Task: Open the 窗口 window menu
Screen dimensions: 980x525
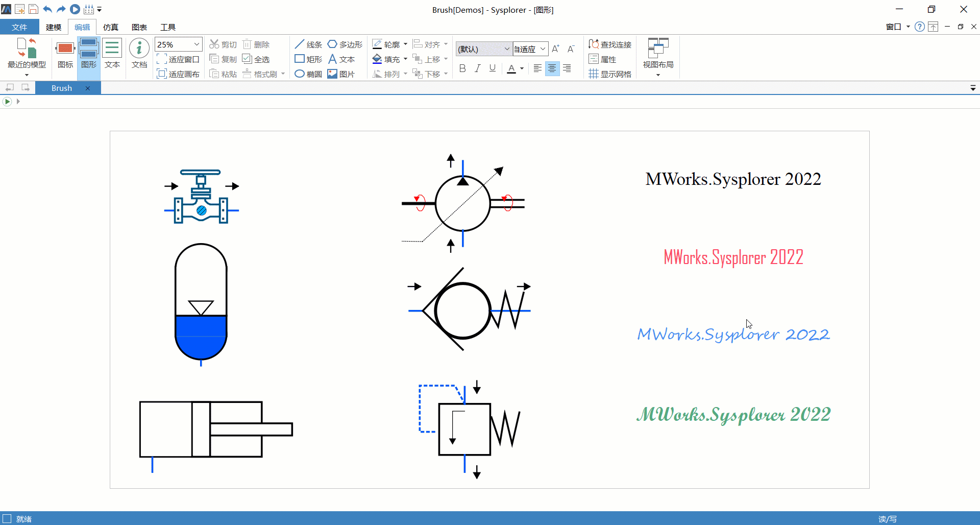Action: point(898,27)
